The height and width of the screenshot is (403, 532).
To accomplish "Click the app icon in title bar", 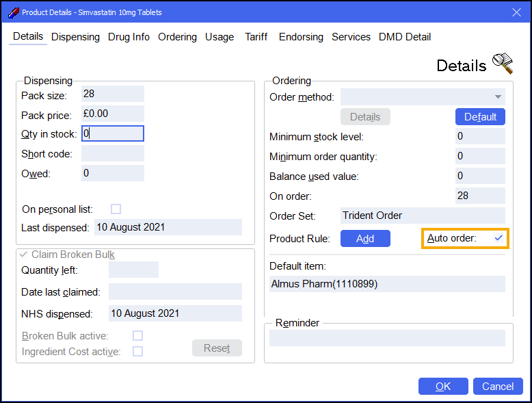I will [13, 12].
